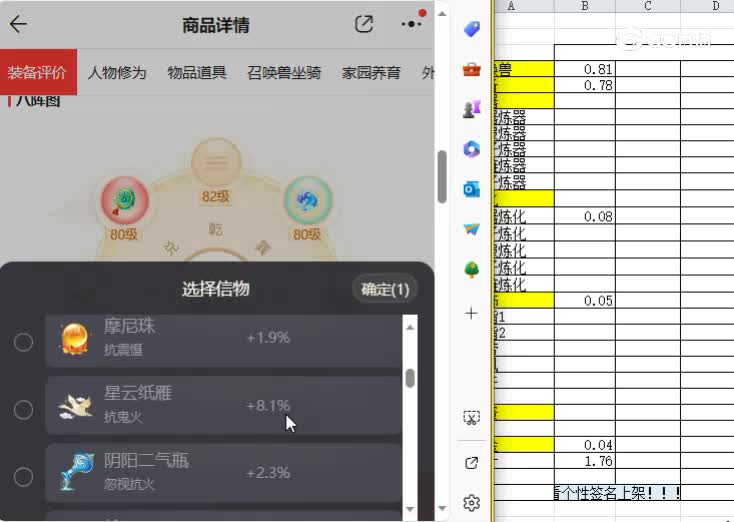The height and width of the screenshot is (522, 734).
Task: Start the screenshot scissors tool in sidebar
Action: coord(471,417)
